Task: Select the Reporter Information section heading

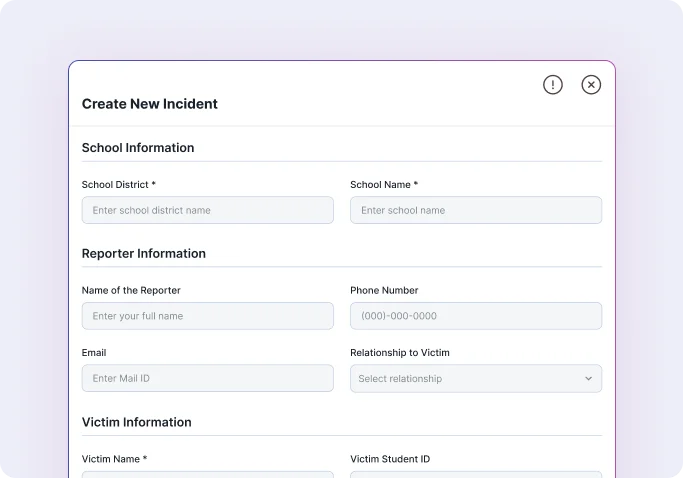Action: 144,254
